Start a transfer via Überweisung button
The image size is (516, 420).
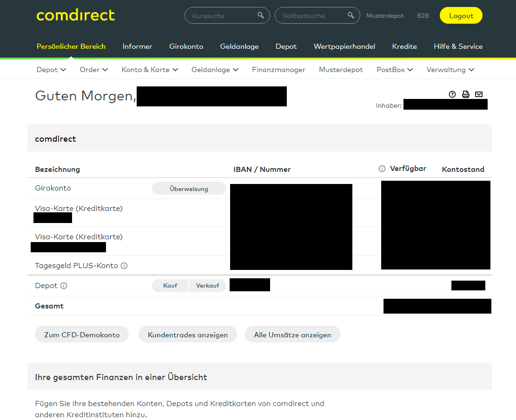click(189, 188)
